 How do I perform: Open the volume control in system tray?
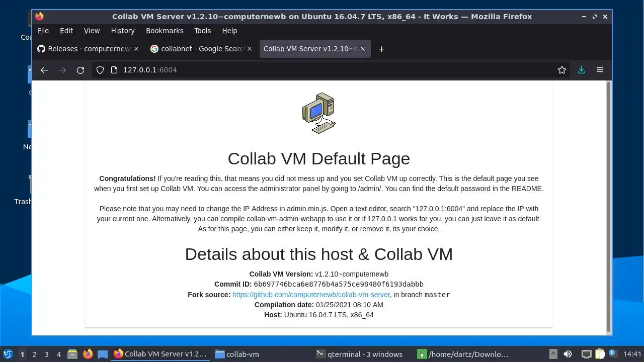568,354
